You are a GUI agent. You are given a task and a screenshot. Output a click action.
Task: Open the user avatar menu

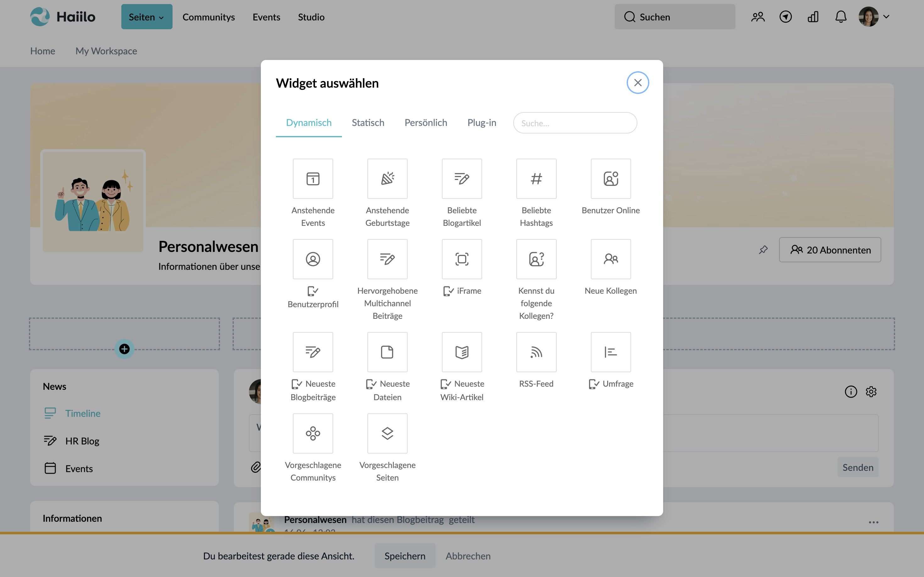point(874,17)
